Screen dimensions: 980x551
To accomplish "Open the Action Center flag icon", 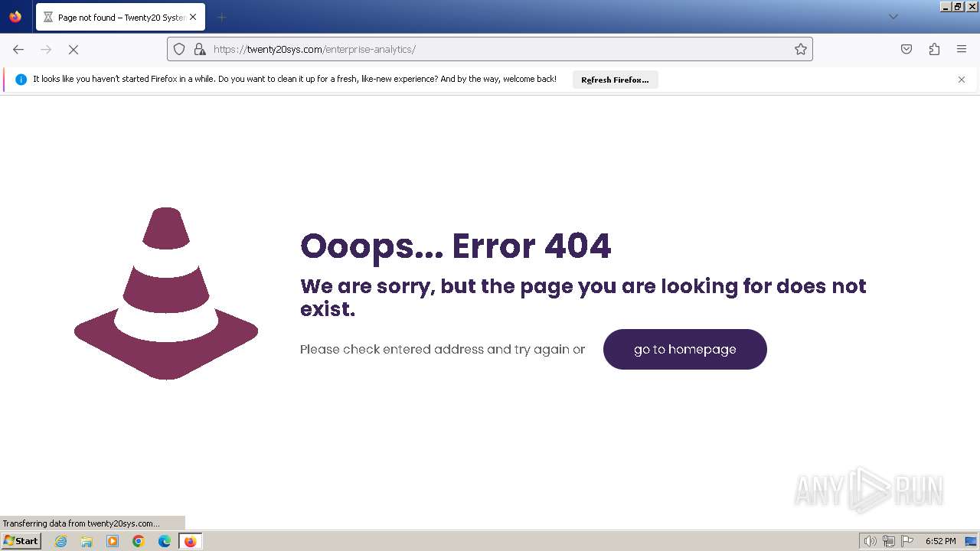I will [907, 541].
